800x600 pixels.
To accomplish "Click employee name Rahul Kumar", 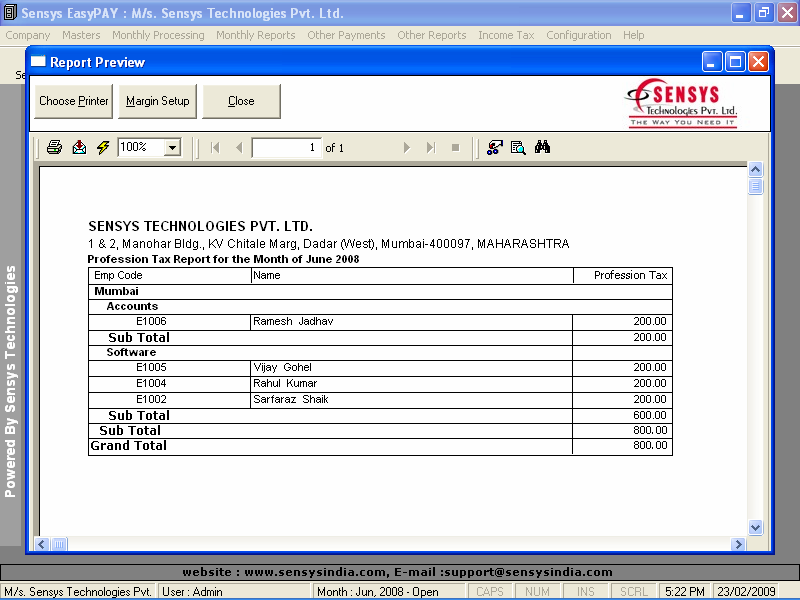I will [x=285, y=383].
